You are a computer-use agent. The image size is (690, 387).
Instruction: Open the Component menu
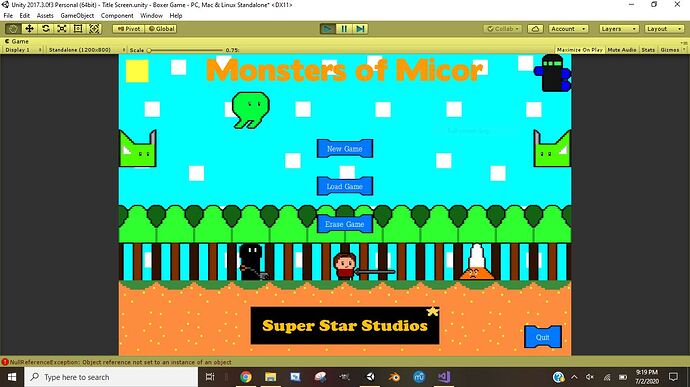(117, 15)
